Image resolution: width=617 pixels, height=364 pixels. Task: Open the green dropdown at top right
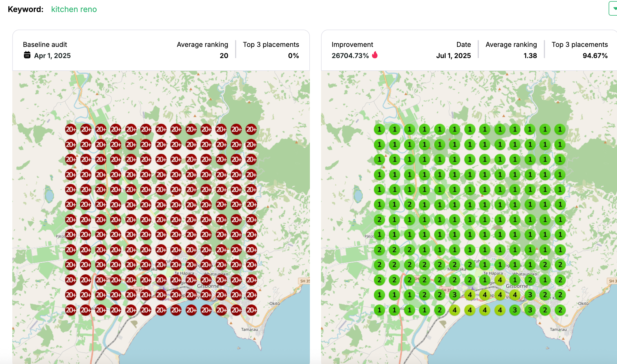(x=613, y=8)
